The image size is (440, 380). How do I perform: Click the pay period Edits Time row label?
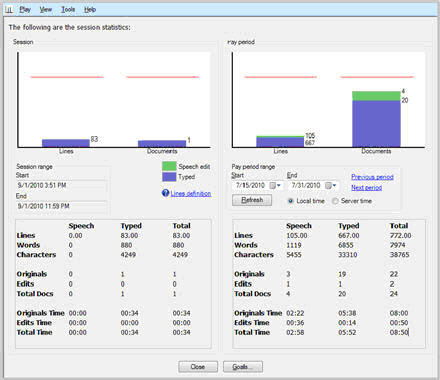point(252,323)
